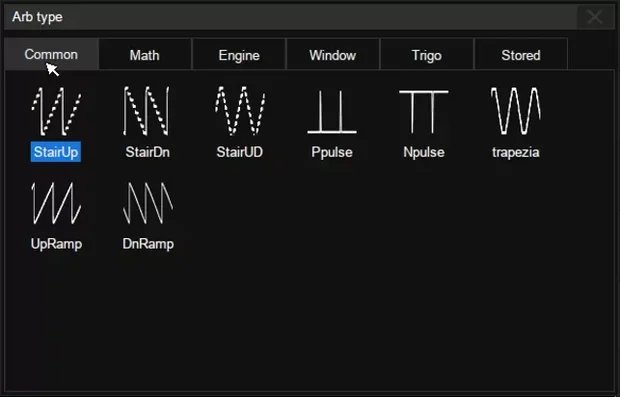
Task: Close the Arb type dialog
Action: 595,17
